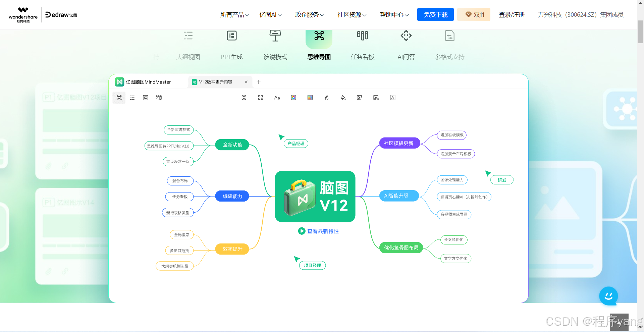The width and height of the screenshot is (644, 332).
Task: Click the 思维导图转PPT功能 V3.0 subtopic
Action: 169,146
